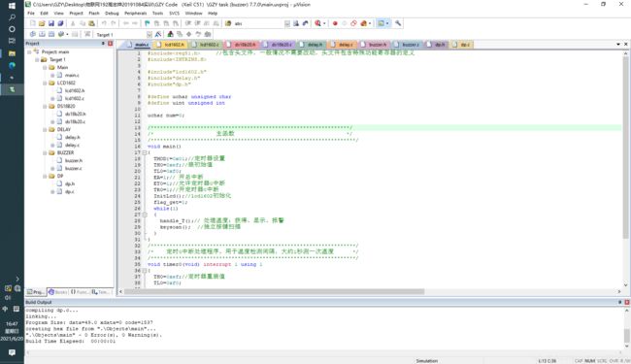Click the Bookmark flag toolbar icon
Image resolution: width=631 pixels, height=364 pixels.
point(148,23)
